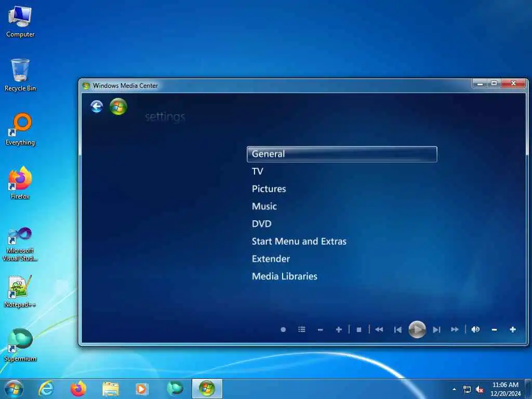Mute audio with the speaker icon
Image resolution: width=532 pixels, height=399 pixels.
tap(475, 329)
